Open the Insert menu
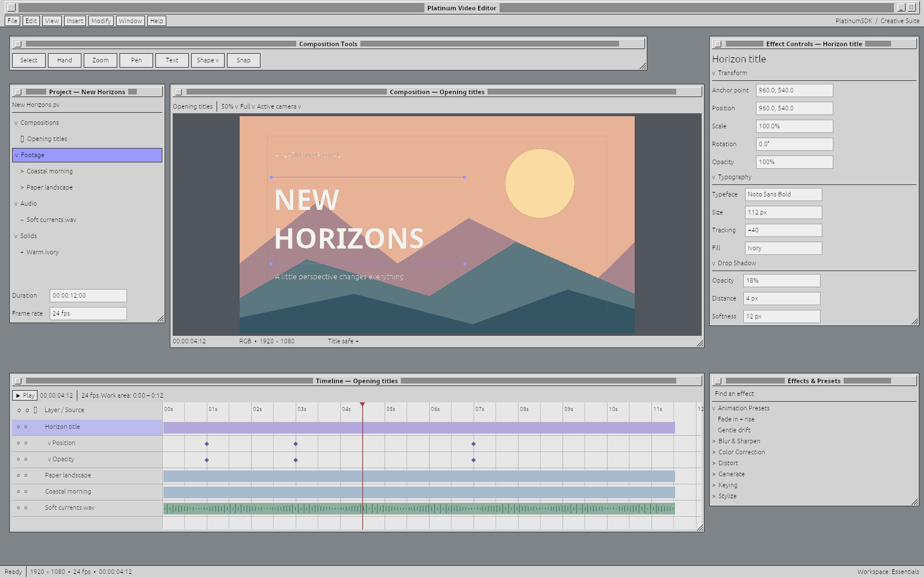The height and width of the screenshot is (578, 924). coord(75,21)
